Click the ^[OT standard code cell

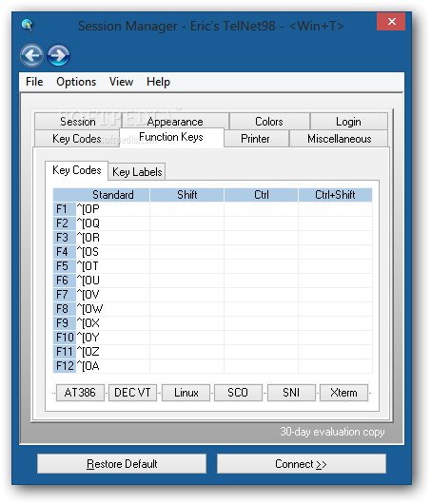coord(113,266)
